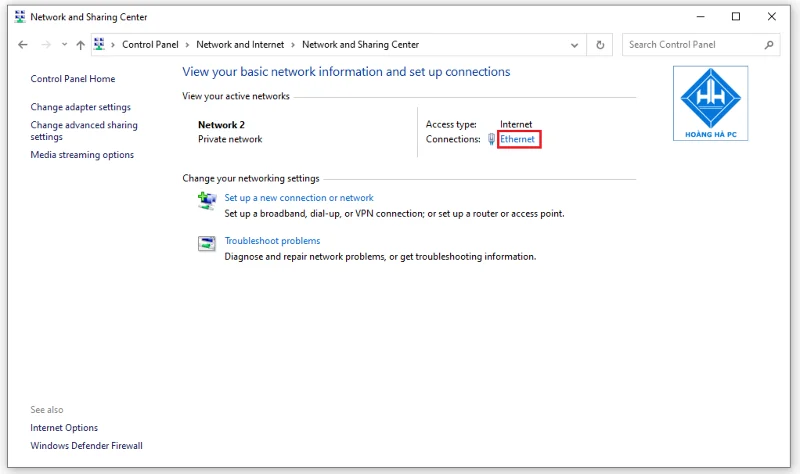Click the 'View your active networks' heading
The image size is (800, 474).
coord(236,96)
